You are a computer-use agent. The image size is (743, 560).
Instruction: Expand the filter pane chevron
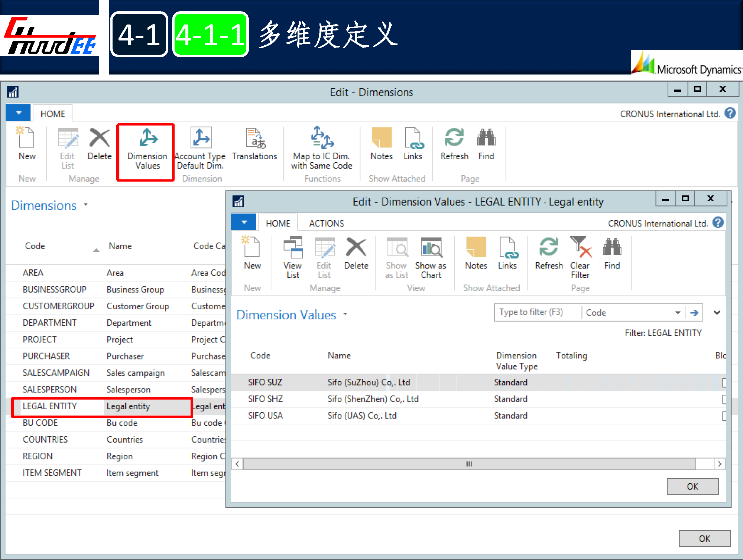pos(717,313)
